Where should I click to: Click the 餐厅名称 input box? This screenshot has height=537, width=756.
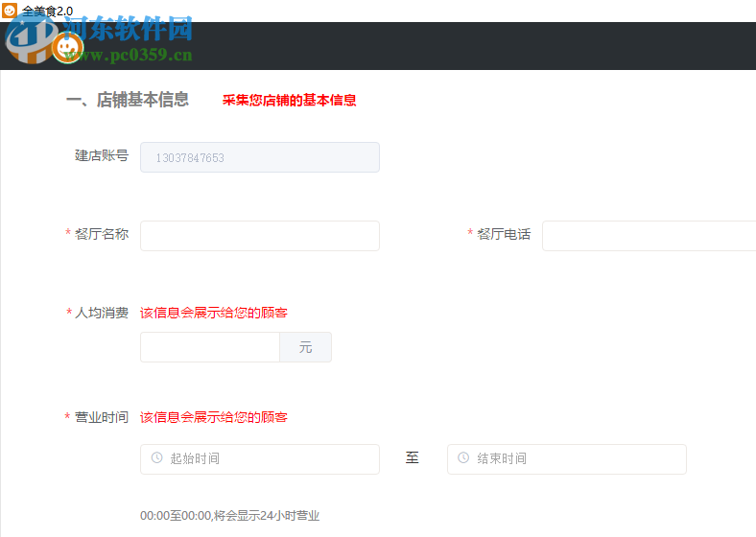[260, 236]
